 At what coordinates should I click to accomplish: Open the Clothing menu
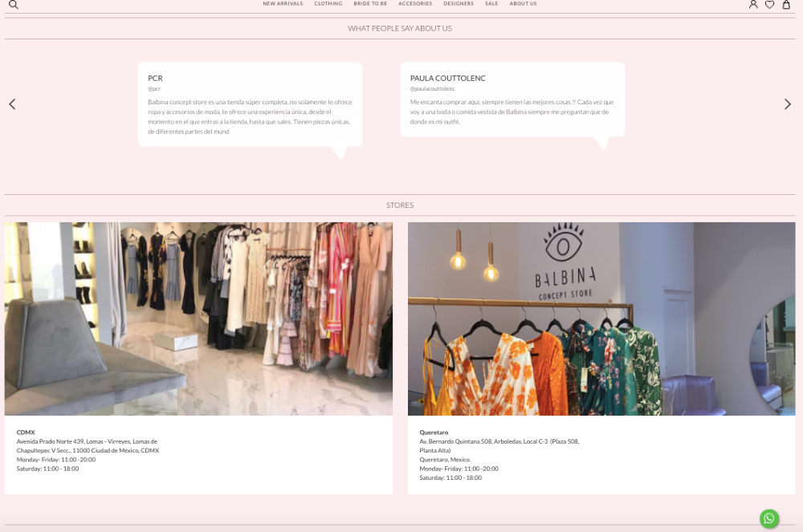[x=328, y=4]
